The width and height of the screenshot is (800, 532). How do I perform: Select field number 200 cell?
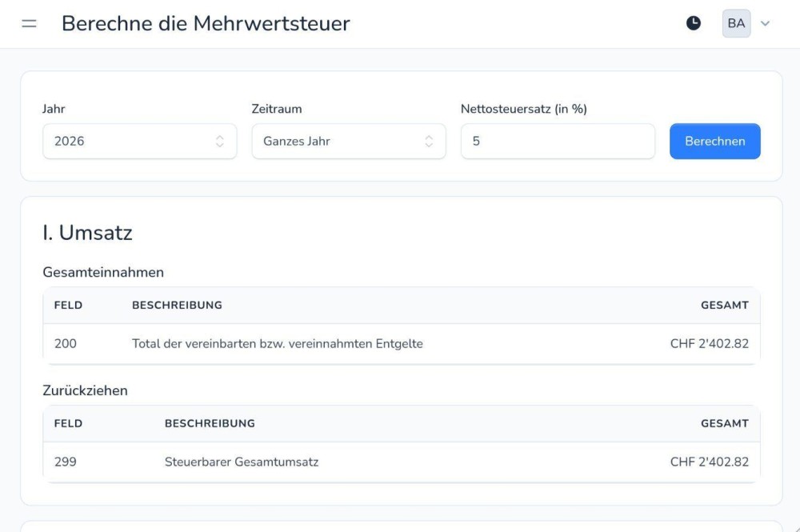pyautogui.click(x=66, y=344)
